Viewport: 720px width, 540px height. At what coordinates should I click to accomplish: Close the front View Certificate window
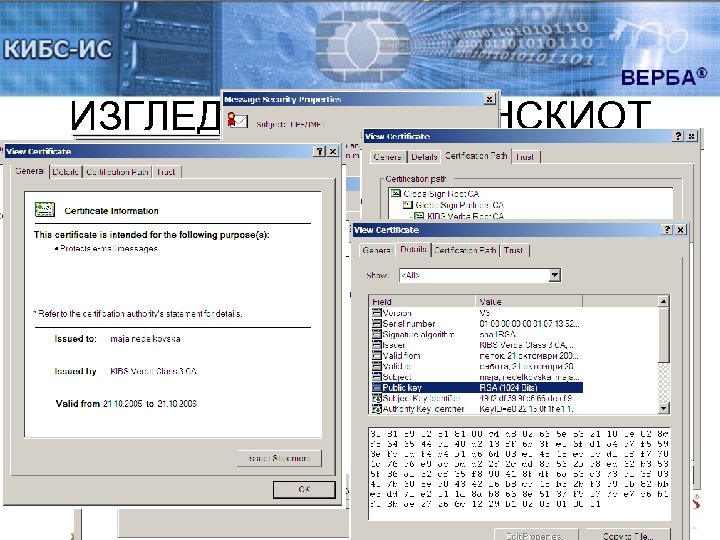pos(681,230)
